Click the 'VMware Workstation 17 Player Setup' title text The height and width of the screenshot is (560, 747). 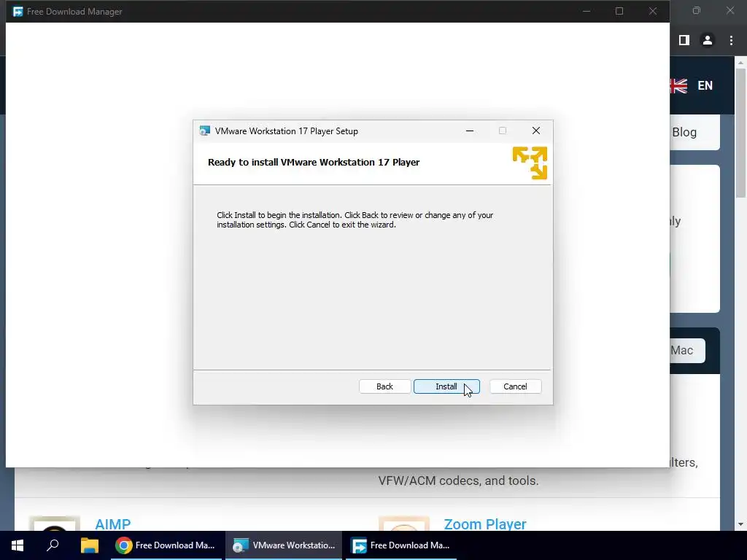286,131
